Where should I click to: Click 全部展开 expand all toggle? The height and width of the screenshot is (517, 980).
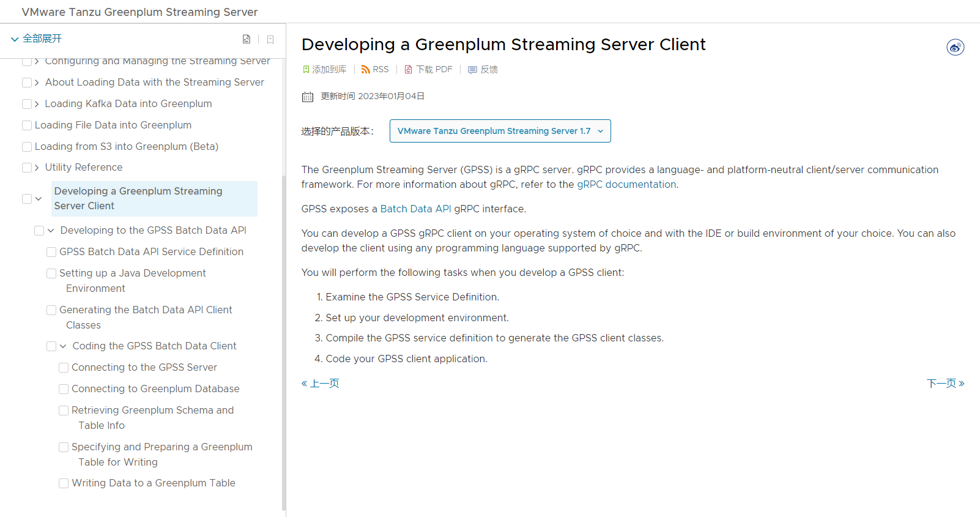pyautogui.click(x=37, y=39)
